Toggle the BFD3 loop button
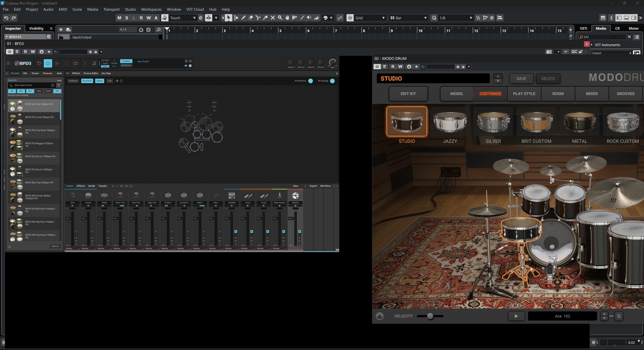 pyautogui.click(x=75, y=63)
